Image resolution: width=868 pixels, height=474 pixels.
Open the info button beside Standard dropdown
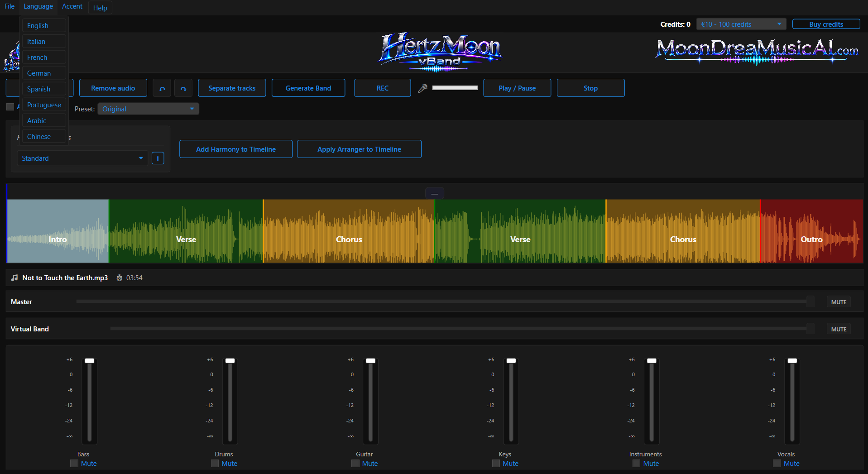point(158,158)
